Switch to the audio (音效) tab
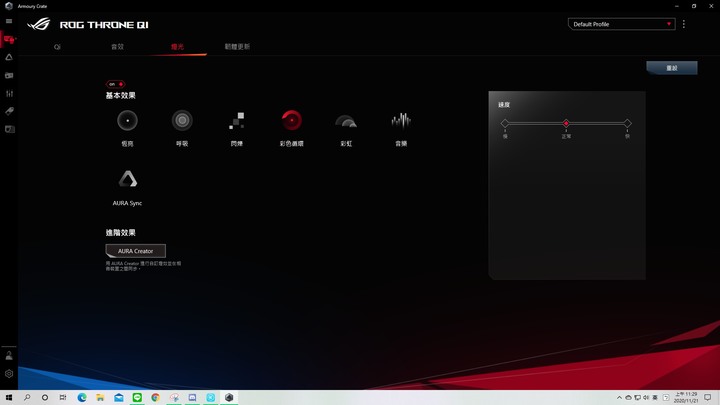The height and width of the screenshot is (405, 720). (118, 47)
